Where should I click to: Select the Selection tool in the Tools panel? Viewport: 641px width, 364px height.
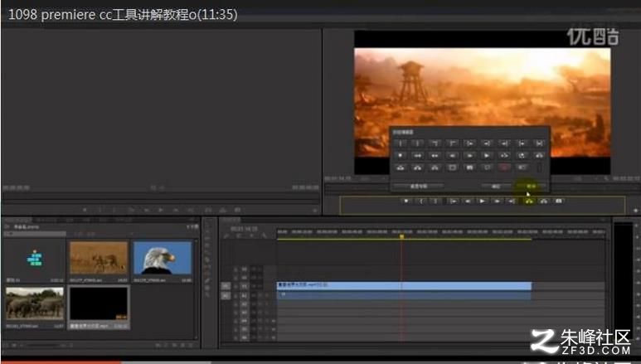click(207, 224)
